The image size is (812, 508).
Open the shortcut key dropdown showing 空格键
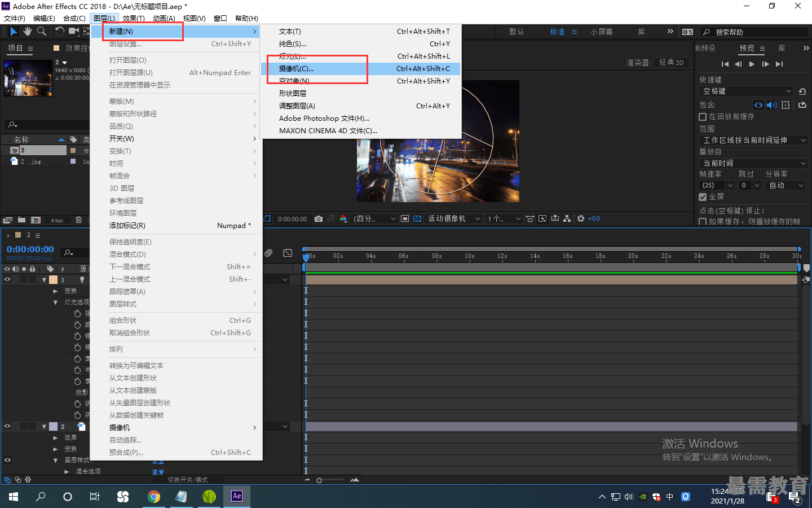[x=747, y=91]
